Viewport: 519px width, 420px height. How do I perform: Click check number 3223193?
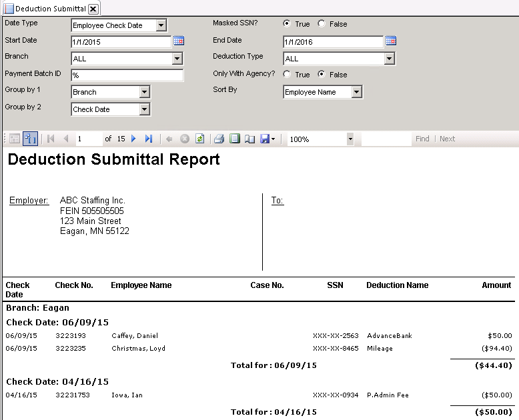tap(71, 336)
